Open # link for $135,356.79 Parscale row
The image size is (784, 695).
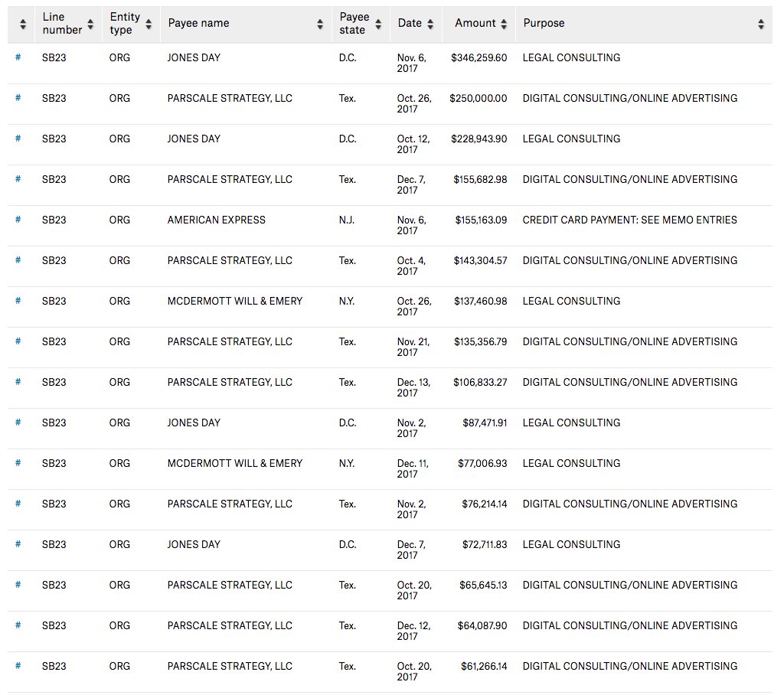click(x=18, y=341)
